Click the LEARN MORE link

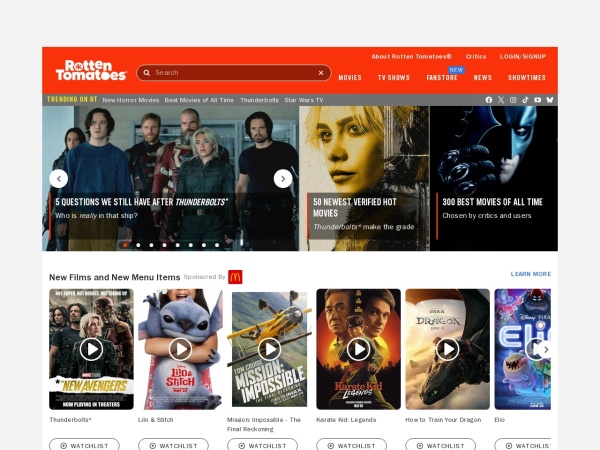click(x=531, y=274)
